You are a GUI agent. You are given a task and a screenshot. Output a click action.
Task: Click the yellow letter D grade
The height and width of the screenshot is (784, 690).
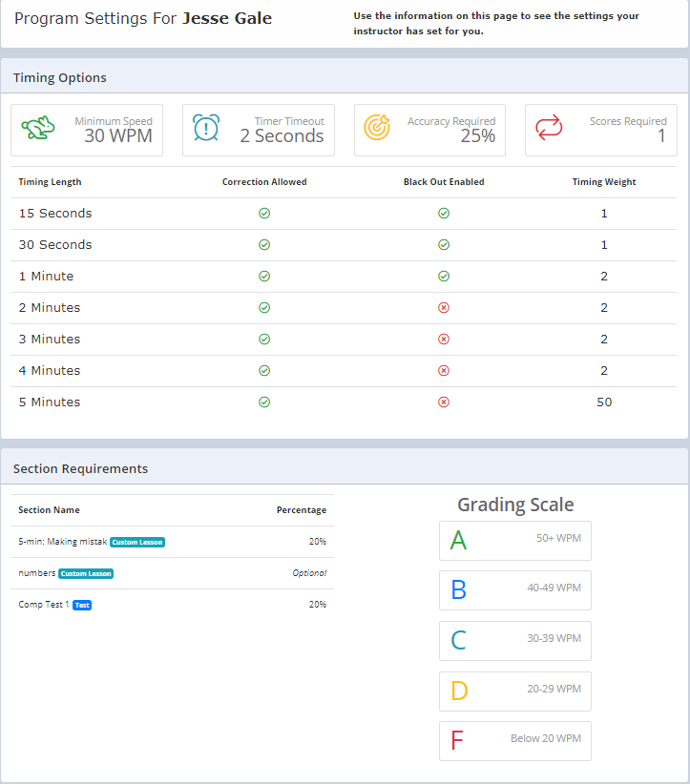[459, 691]
